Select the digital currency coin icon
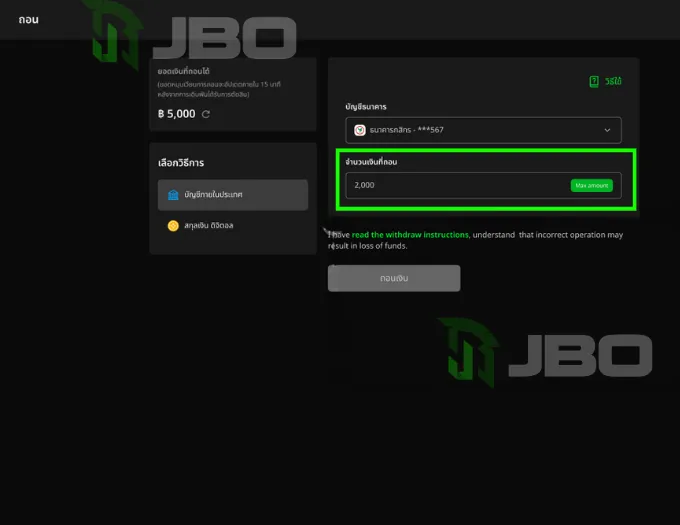Image resolution: width=680 pixels, height=525 pixels. [173, 225]
